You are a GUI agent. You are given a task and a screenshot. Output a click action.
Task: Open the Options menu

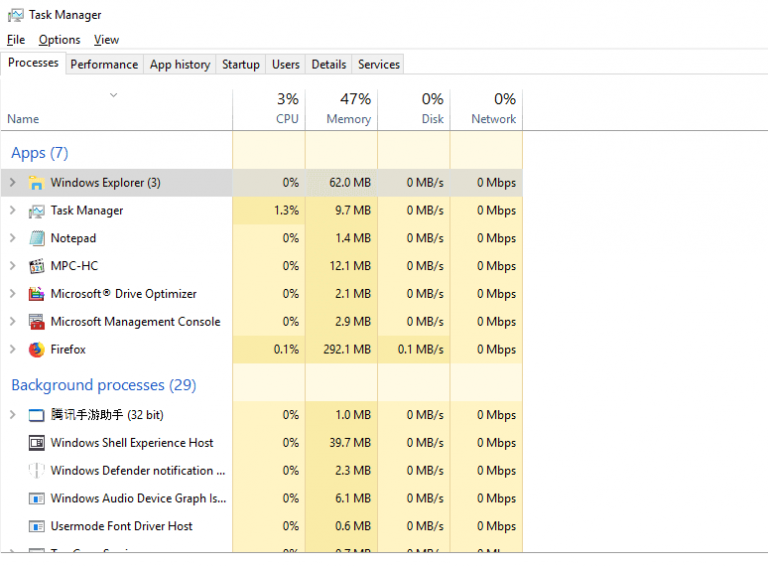coord(59,40)
